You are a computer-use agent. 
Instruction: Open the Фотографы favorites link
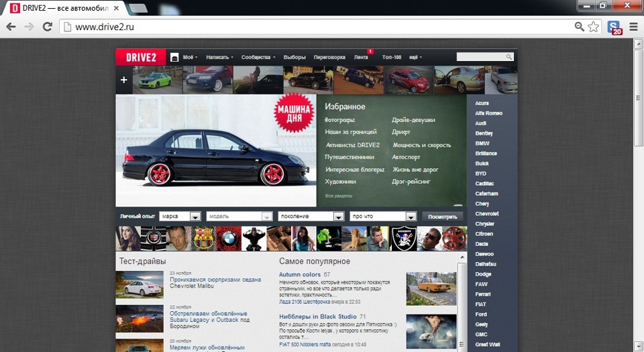click(x=339, y=120)
